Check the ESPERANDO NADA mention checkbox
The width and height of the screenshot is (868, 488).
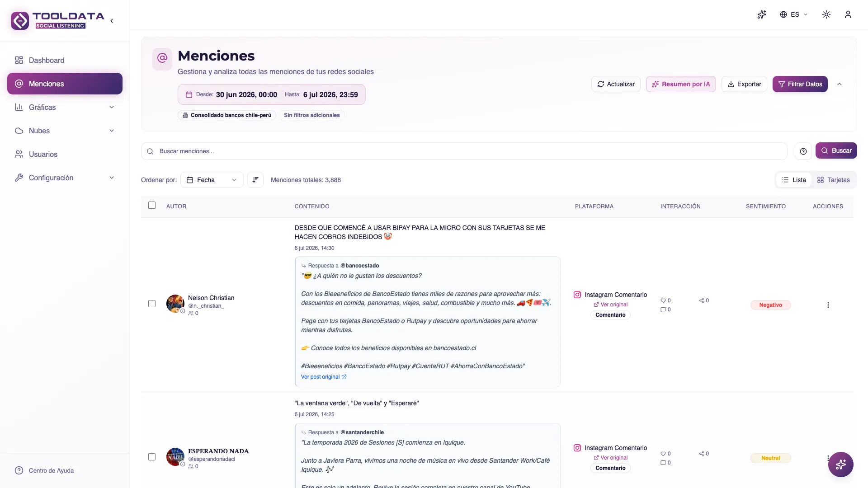[x=152, y=457]
